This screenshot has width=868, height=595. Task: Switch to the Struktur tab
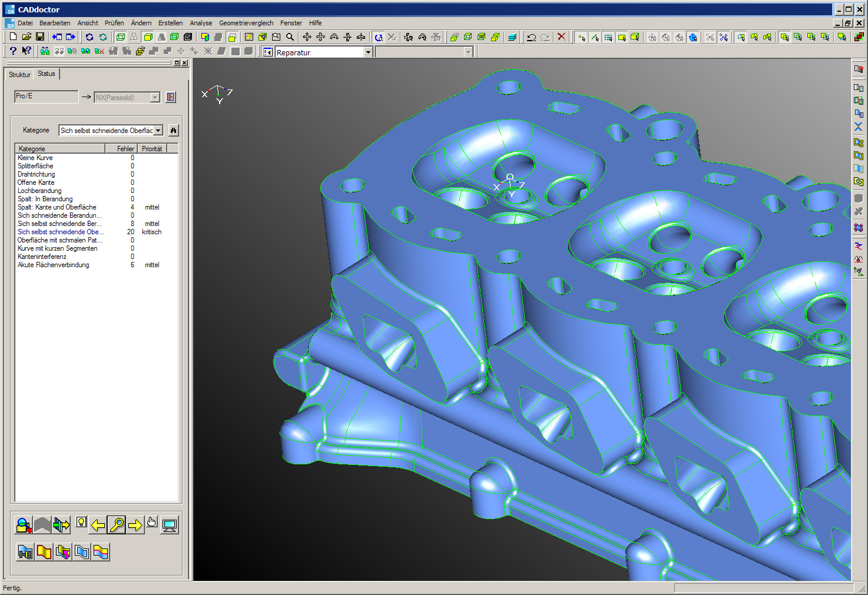19,75
